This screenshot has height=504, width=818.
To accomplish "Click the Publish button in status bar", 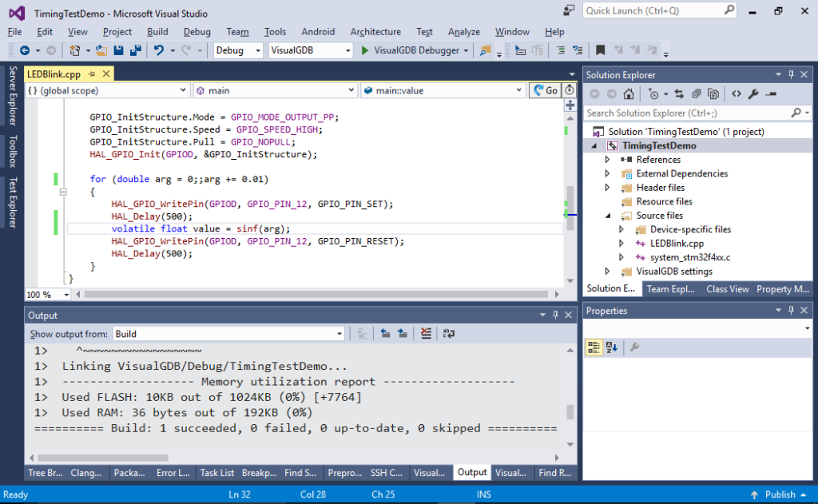I will (780, 494).
